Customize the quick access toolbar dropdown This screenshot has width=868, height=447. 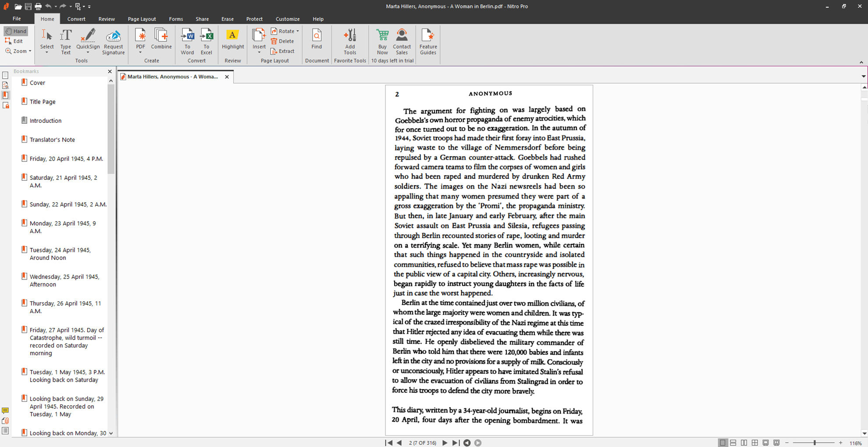pos(89,7)
